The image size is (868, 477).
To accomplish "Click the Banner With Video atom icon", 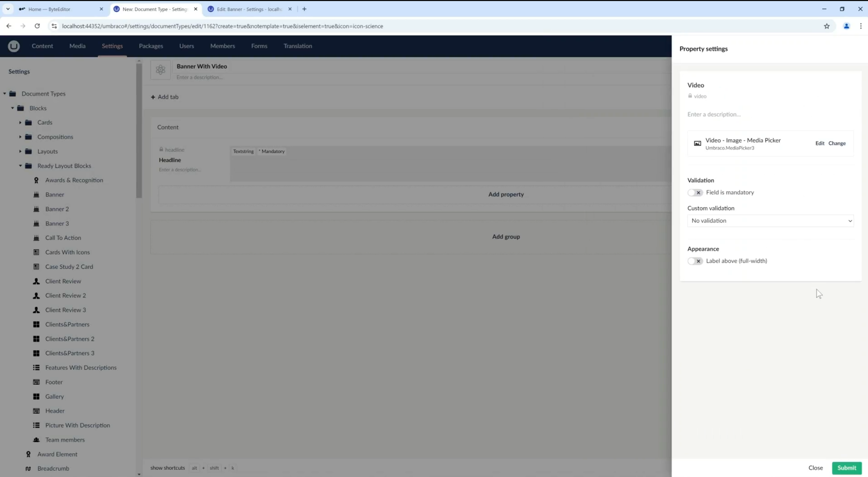I will (x=160, y=70).
